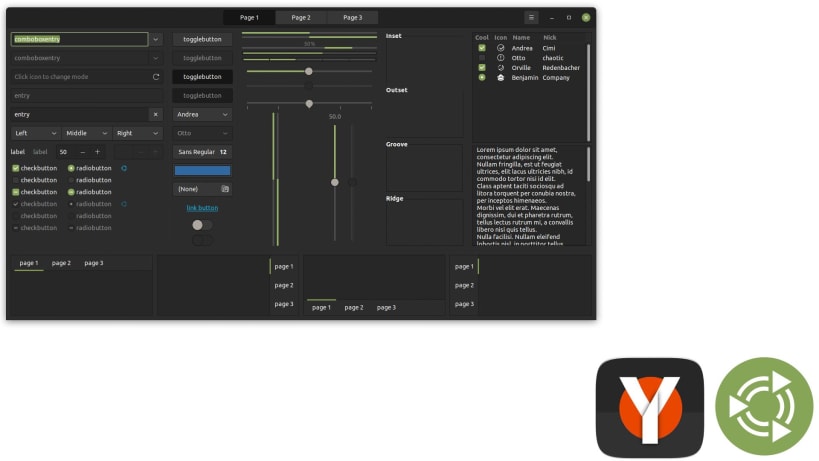The height and width of the screenshot is (461, 819).
Task: Expand the comboboxentry dropdown arrow
Action: pos(156,39)
